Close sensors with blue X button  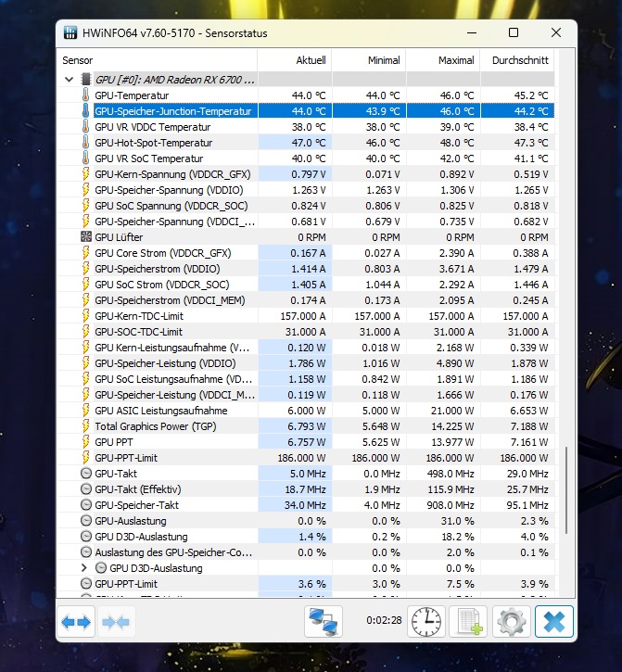point(553,621)
